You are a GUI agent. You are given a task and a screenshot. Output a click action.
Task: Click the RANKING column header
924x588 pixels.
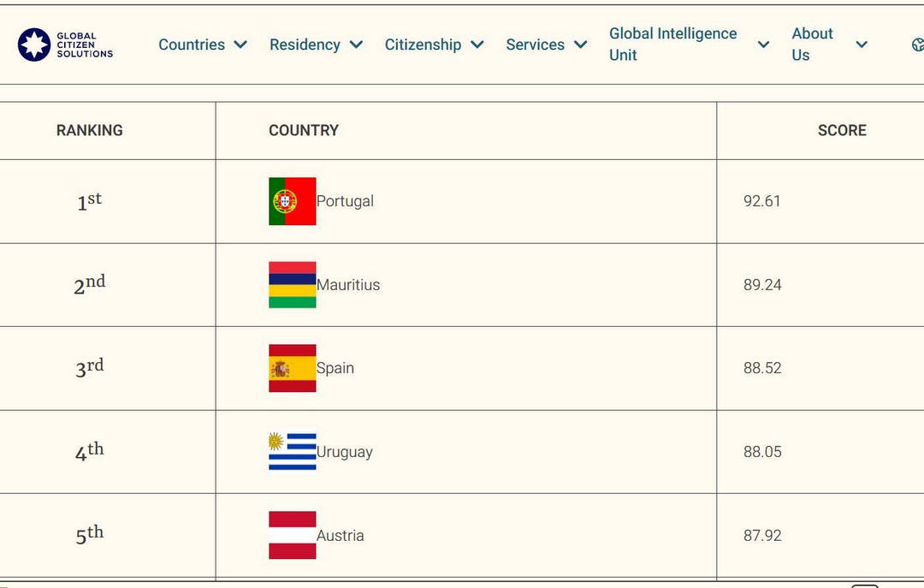point(90,130)
